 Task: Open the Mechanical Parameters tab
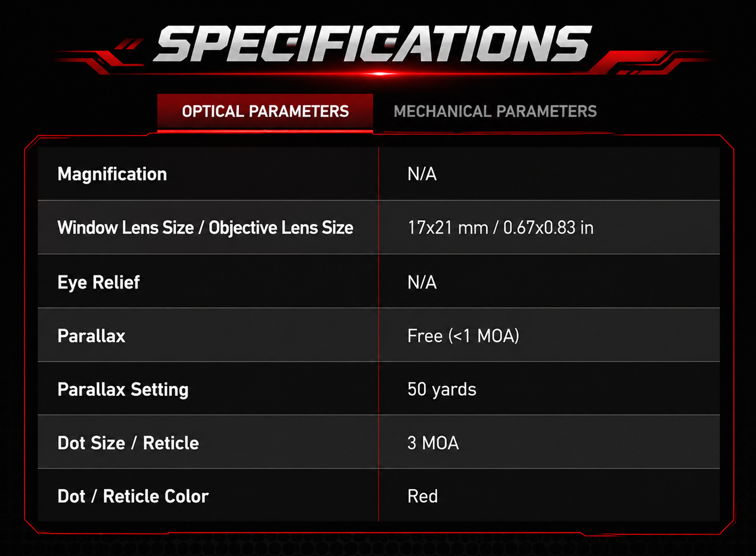[495, 111]
